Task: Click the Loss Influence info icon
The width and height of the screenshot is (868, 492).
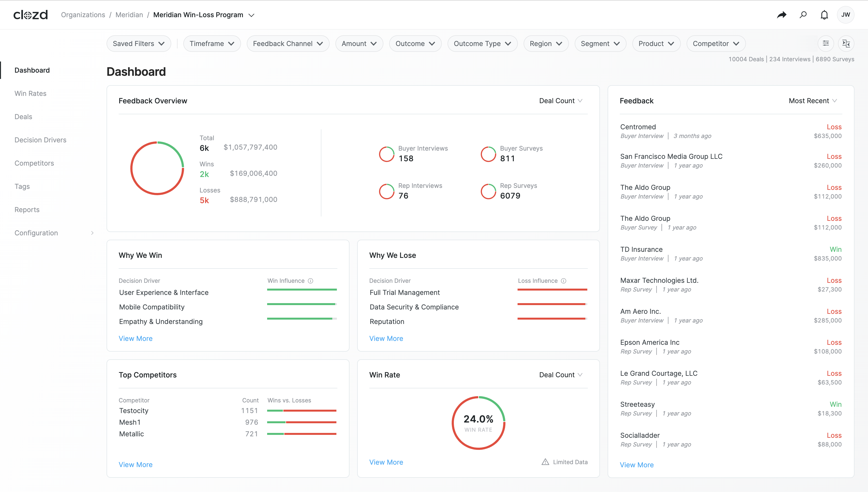Action: [564, 281]
